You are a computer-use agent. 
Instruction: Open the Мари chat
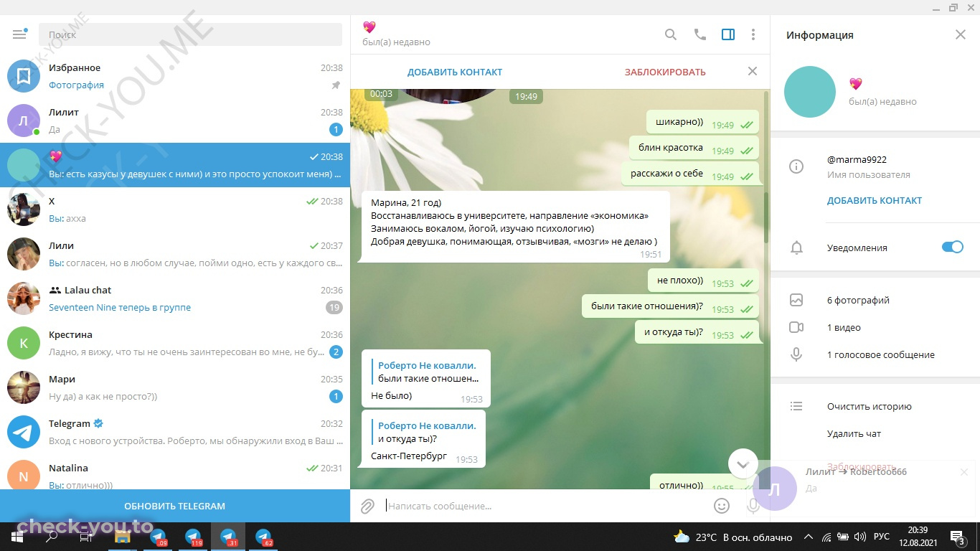(x=175, y=387)
